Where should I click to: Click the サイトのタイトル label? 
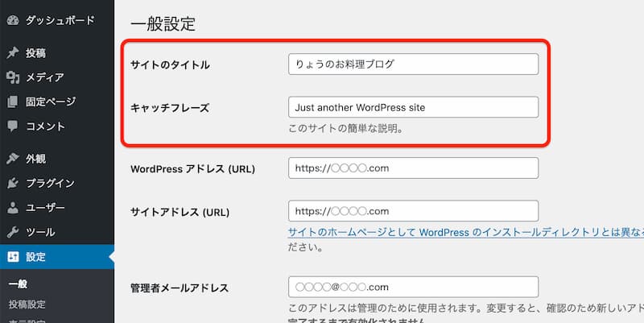click(170, 65)
